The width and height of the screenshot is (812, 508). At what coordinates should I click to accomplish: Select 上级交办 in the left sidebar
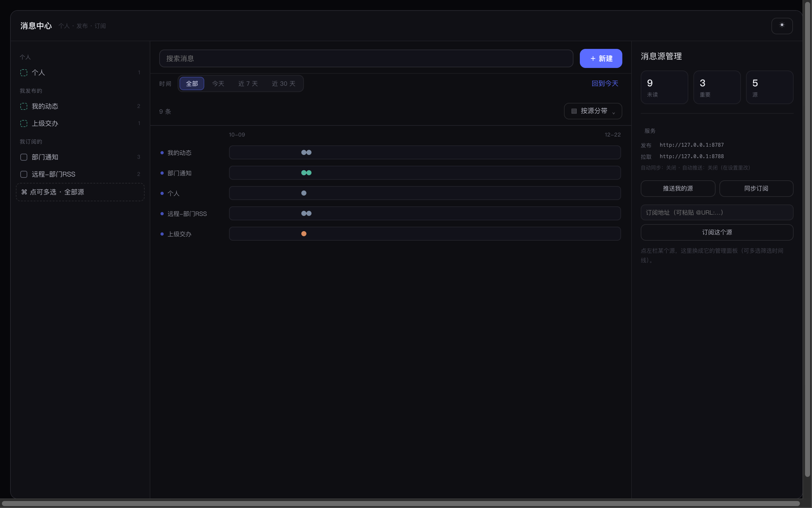pos(80,123)
